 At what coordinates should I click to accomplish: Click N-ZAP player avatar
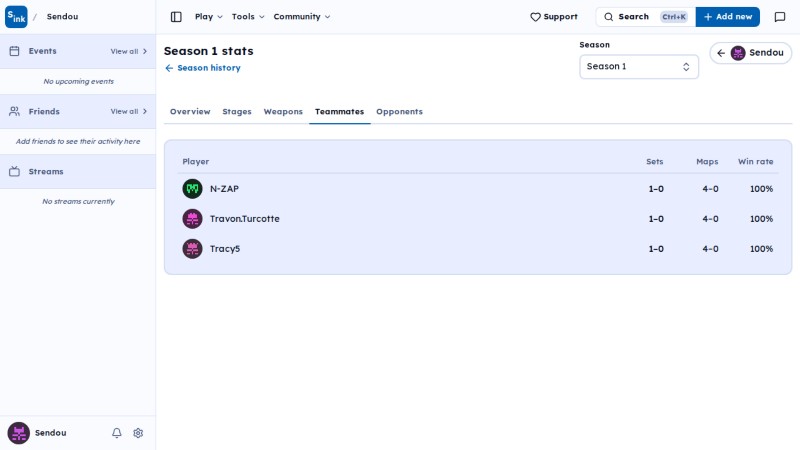pos(192,189)
